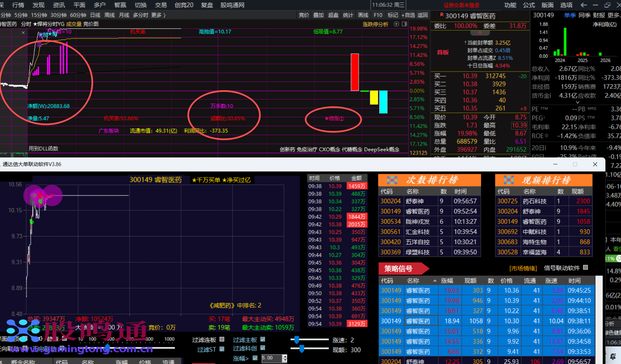Click the 大单额 scale slider handle
Viewport: 621px width, 364px height.
(108, 348)
